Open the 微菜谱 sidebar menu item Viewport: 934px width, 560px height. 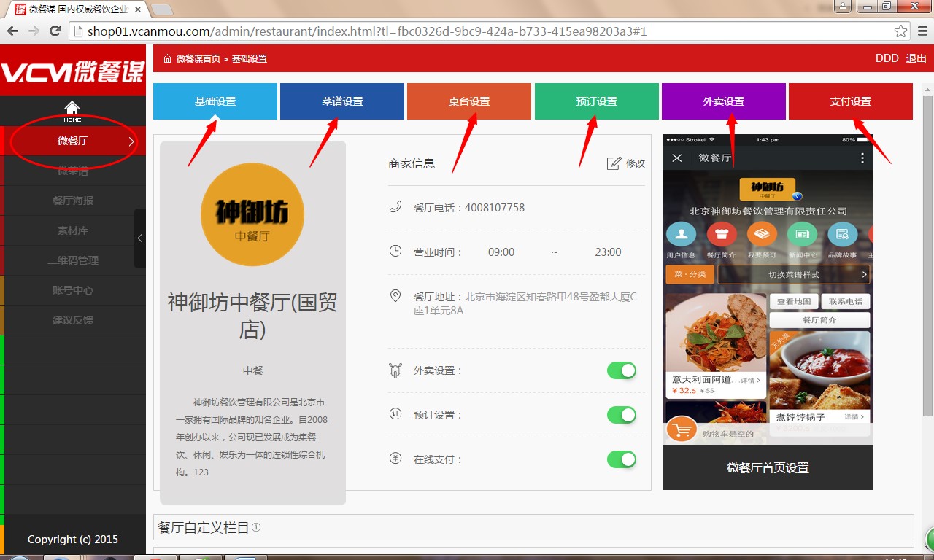tap(73, 171)
